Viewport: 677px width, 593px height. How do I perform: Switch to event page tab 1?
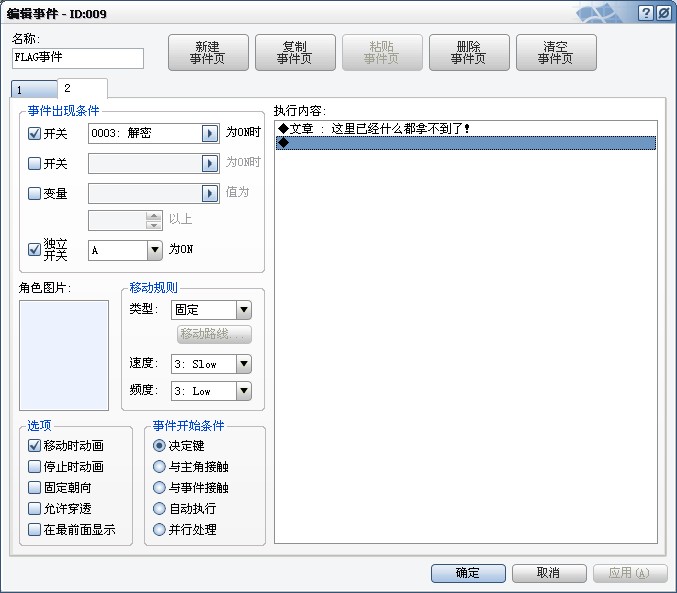click(x=34, y=89)
